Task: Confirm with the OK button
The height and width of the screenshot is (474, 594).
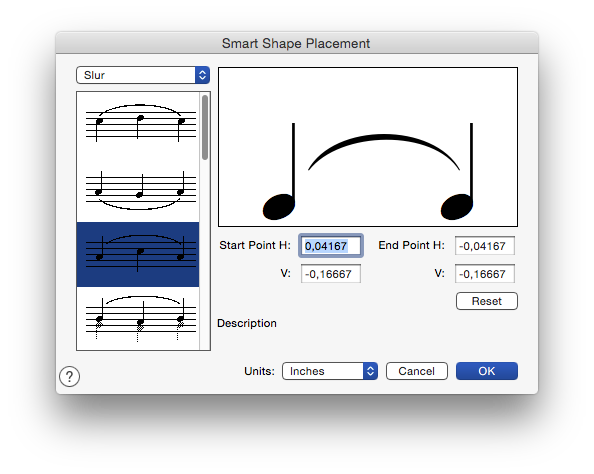Action: click(487, 371)
